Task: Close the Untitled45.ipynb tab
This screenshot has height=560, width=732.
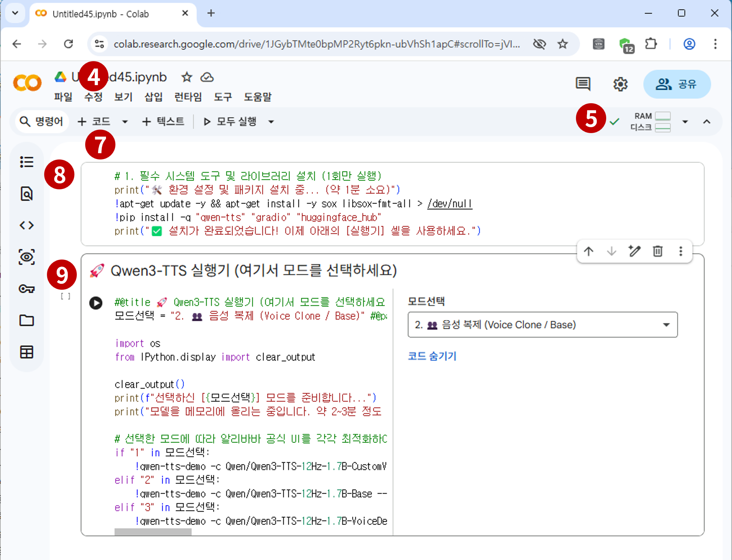Action: coord(185,13)
